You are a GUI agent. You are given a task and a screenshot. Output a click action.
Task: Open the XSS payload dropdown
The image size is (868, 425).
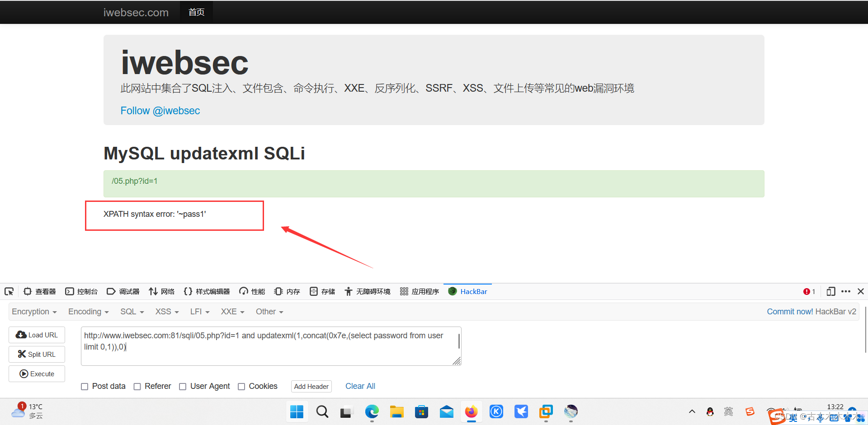click(x=166, y=312)
